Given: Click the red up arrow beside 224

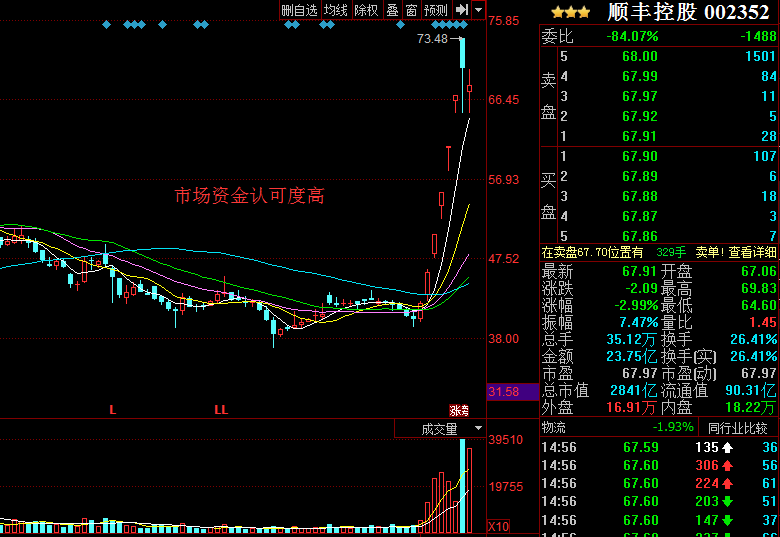Looking at the screenshot, I should (x=727, y=483).
